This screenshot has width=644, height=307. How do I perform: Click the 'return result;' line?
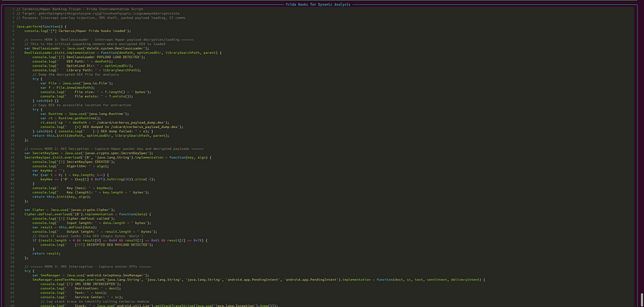[x=46, y=253]
